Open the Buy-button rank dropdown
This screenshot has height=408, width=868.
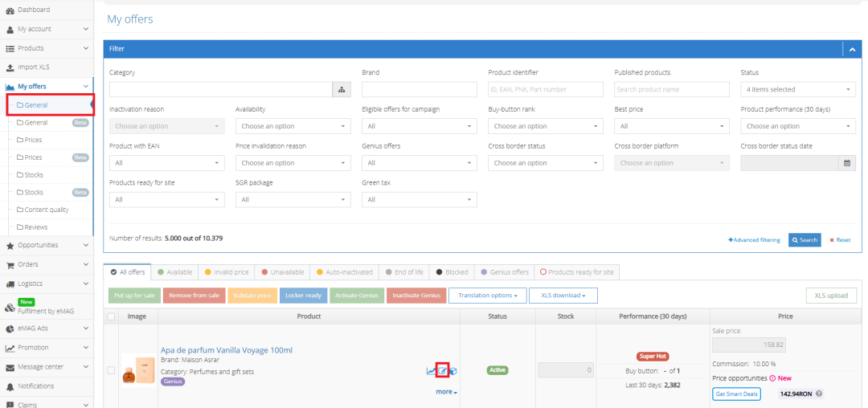[545, 126]
